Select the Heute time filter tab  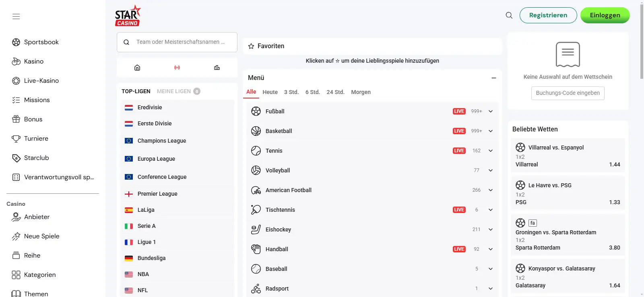270,92
